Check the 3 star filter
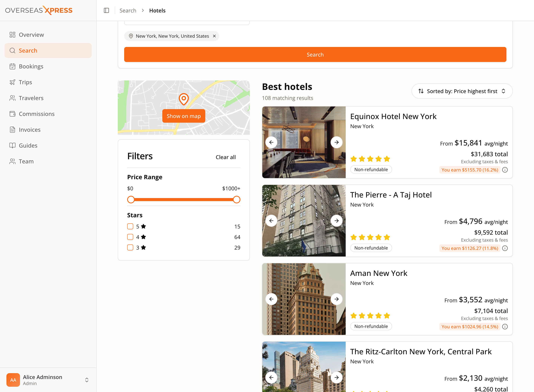Viewport: 534px width, 392px height. (130, 247)
